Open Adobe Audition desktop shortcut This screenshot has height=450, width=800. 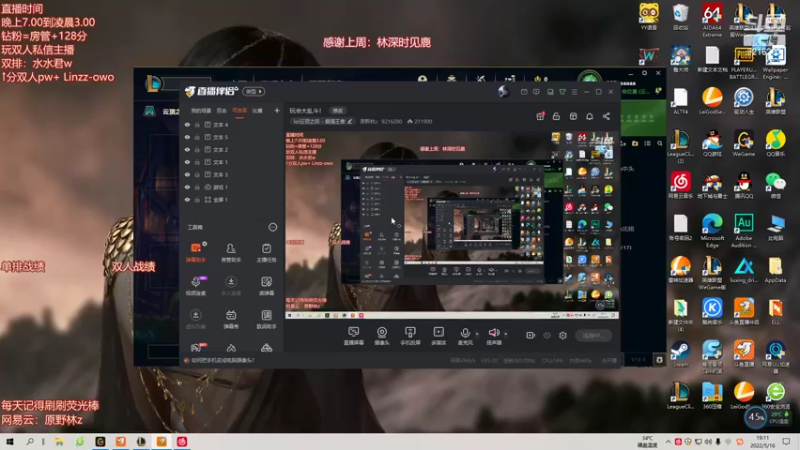[744, 231]
